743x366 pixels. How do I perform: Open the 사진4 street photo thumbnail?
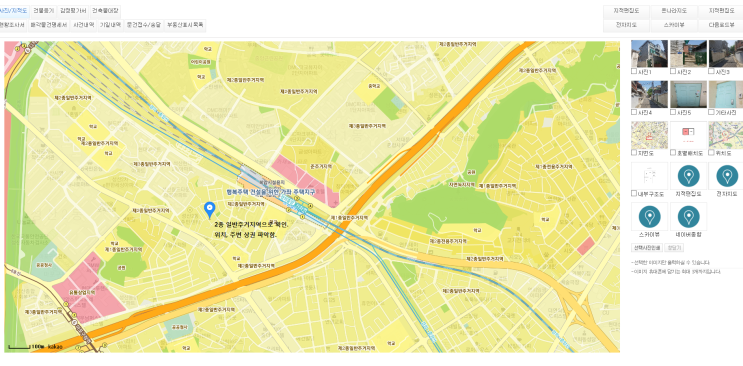650,94
